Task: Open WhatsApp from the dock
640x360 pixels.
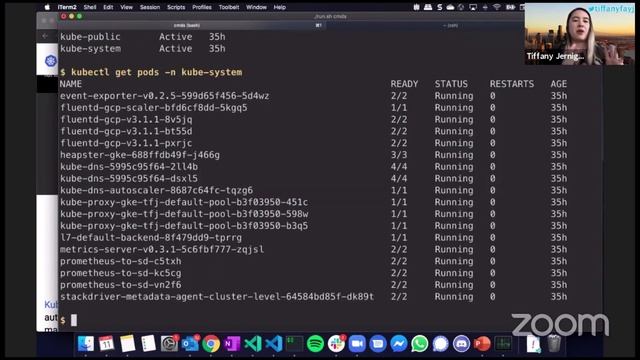Action: pyautogui.click(x=420, y=344)
